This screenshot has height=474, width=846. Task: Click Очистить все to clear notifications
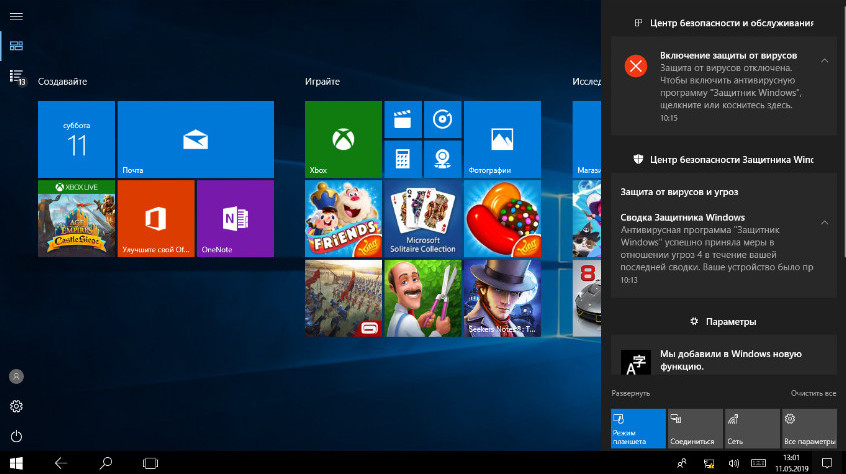coord(813,393)
